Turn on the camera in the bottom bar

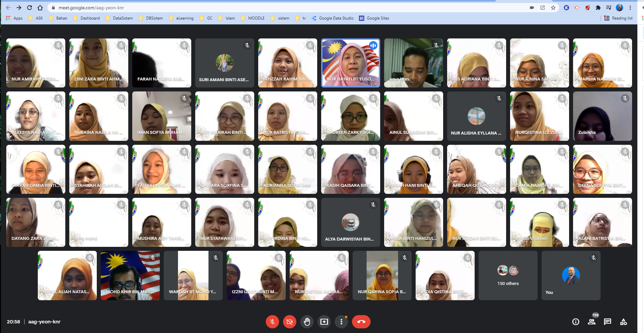pos(290,322)
